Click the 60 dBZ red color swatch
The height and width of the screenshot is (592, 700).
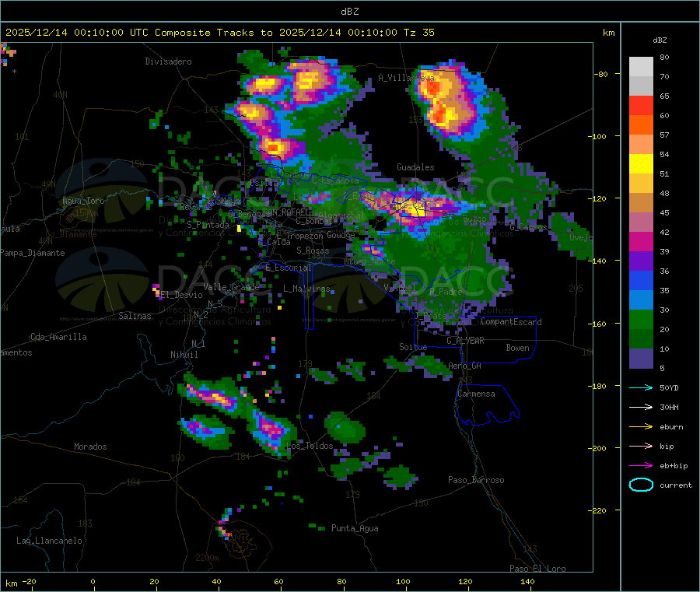pos(641,105)
